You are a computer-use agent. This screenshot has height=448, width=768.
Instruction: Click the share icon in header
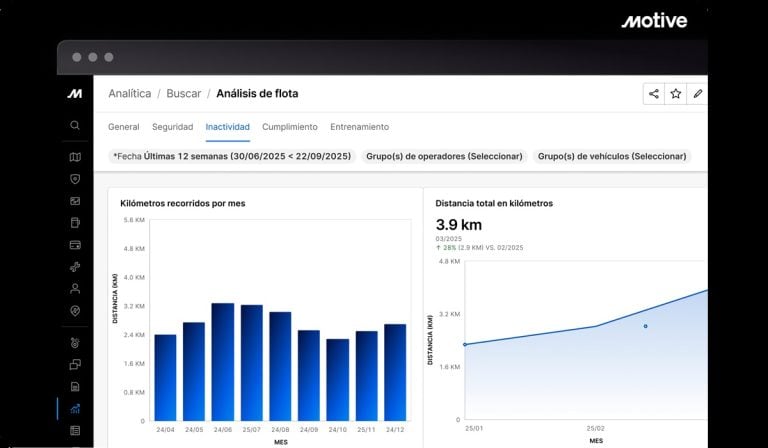coord(654,94)
